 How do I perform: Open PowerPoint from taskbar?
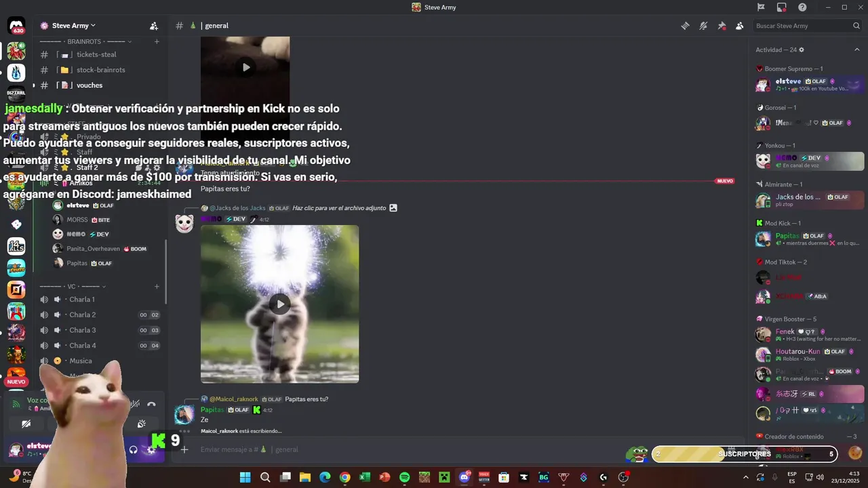point(384,477)
